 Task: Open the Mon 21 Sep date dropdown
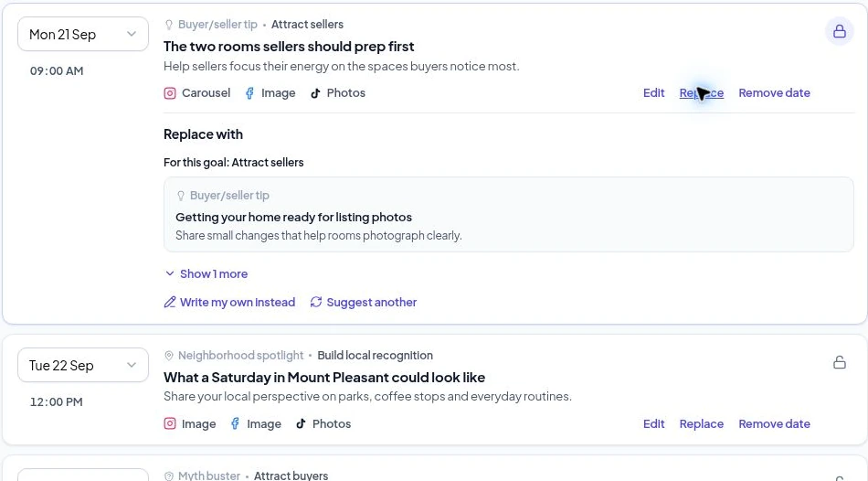tap(83, 35)
